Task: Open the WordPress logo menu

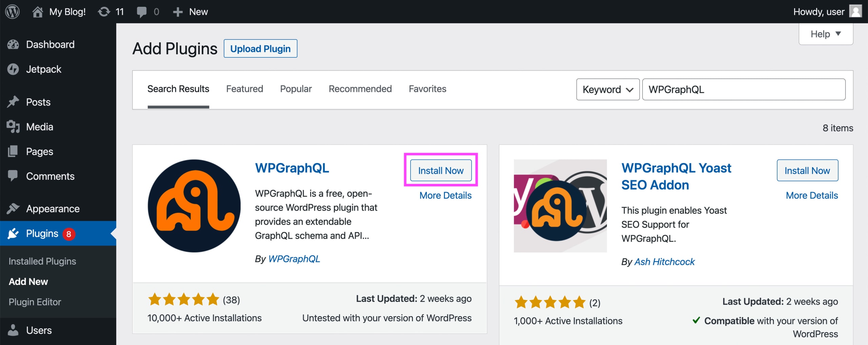Action: [x=12, y=12]
